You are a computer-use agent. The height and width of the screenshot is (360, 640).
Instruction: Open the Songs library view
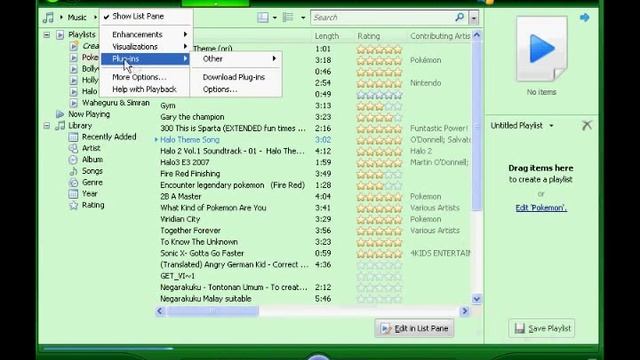pos(92,171)
